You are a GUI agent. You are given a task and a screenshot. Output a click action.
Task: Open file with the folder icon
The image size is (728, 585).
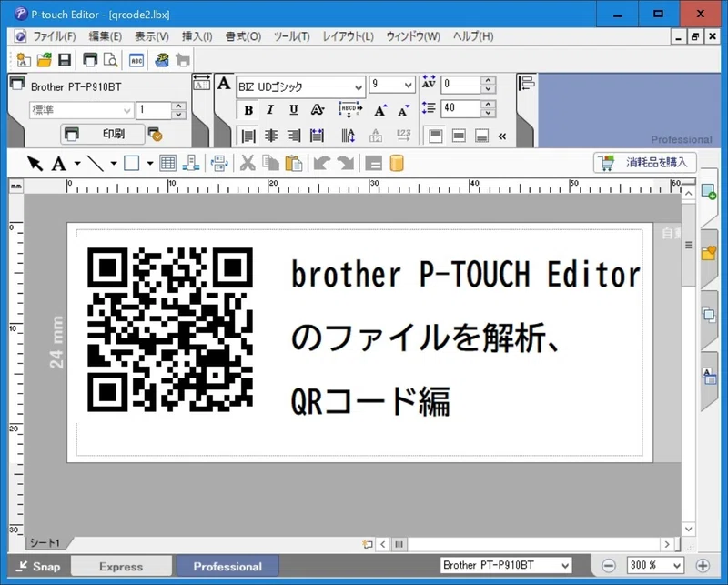[x=44, y=60]
